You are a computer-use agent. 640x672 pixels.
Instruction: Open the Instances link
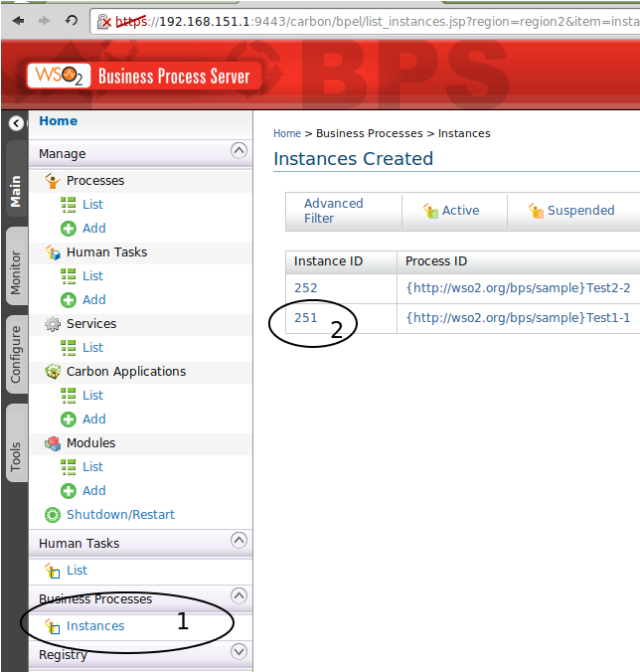[95, 625]
